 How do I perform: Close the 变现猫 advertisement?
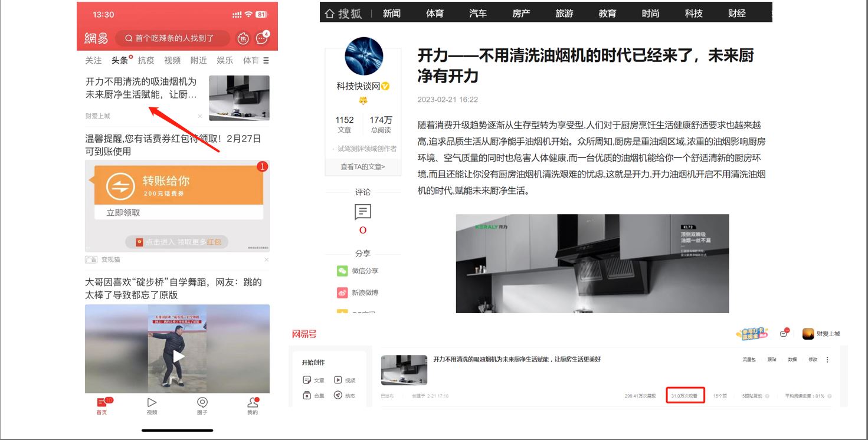[x=266, y=260]
